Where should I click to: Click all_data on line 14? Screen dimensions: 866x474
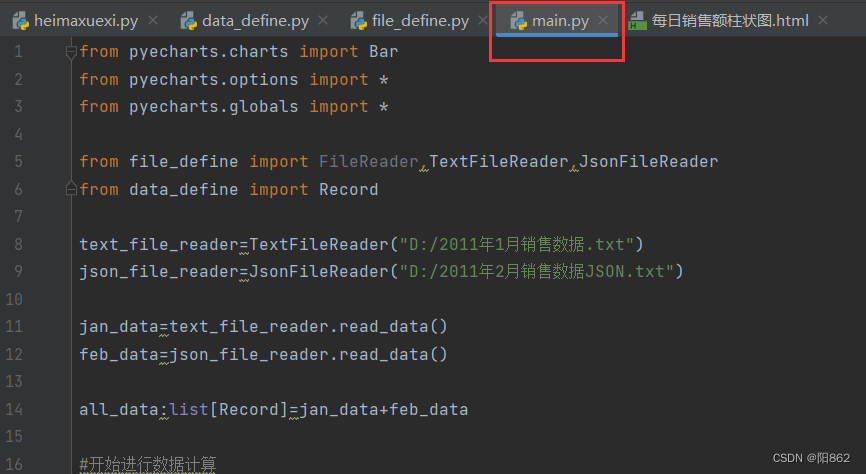pos(119,409)
